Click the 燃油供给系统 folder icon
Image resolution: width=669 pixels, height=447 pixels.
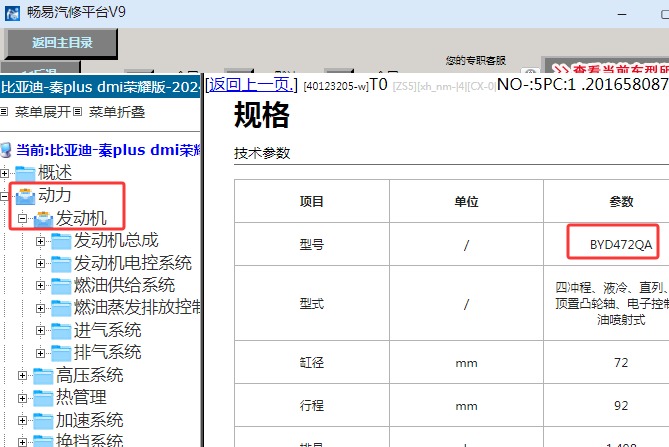point(61,286)
